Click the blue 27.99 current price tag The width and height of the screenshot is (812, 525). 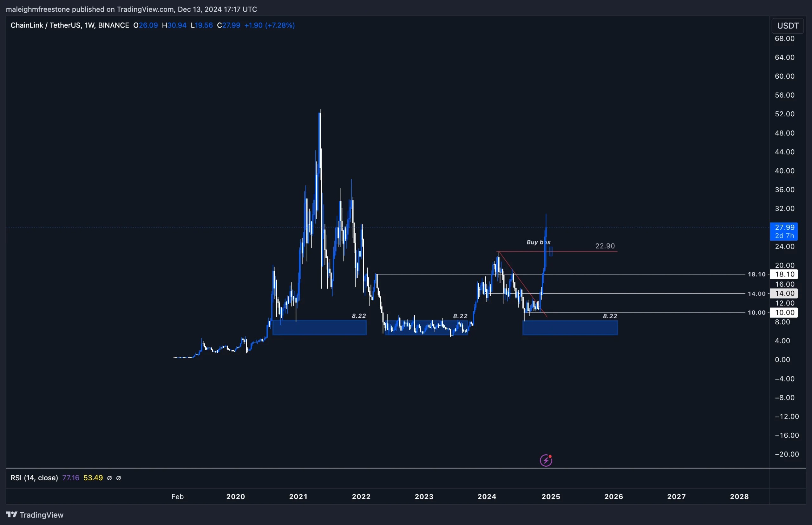click(784, 227)
